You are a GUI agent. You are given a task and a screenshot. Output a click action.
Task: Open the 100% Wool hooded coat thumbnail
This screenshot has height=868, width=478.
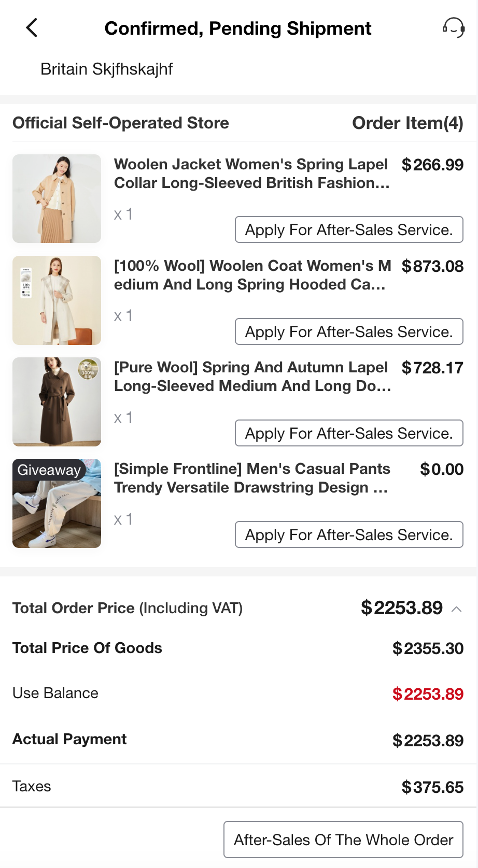[57, 300]
